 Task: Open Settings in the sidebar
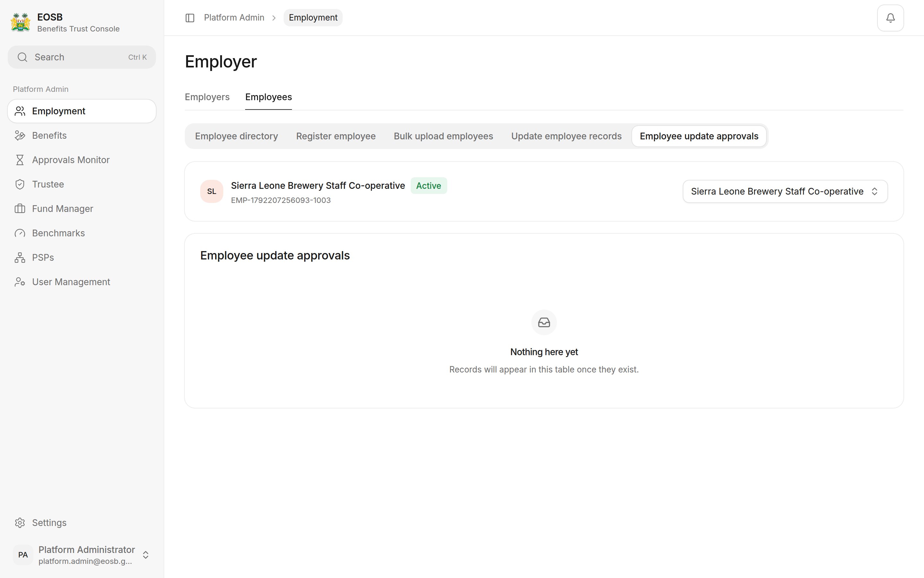coord(82,522)
